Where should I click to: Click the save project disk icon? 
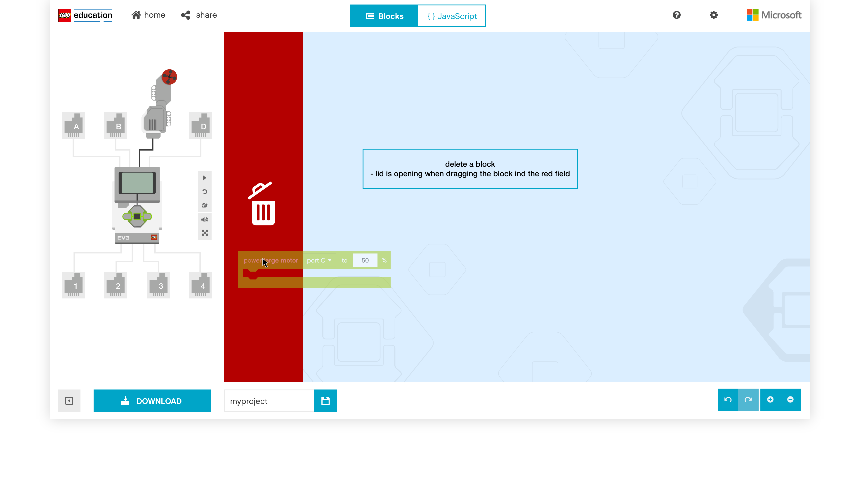point(325,401)
